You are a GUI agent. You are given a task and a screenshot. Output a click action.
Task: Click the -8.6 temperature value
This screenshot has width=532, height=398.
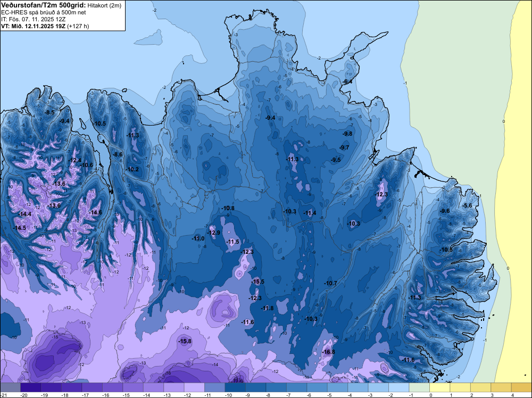[118, 154]
